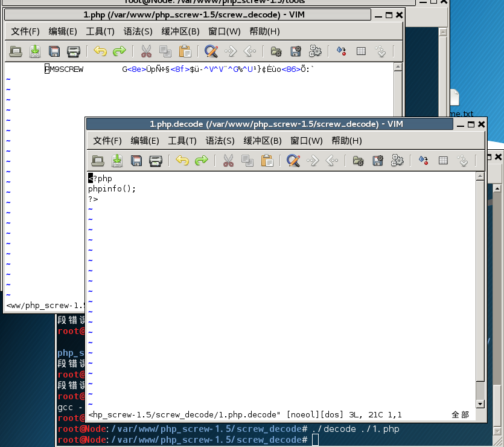Click Cut scissors icon in 1.php.decode toolbar

pos(228,161)
